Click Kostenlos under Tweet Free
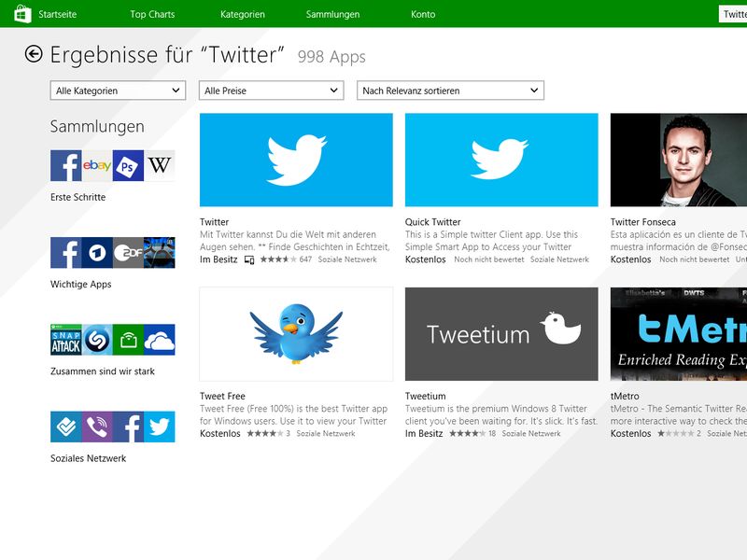747x560 pixels. [220, 434]
